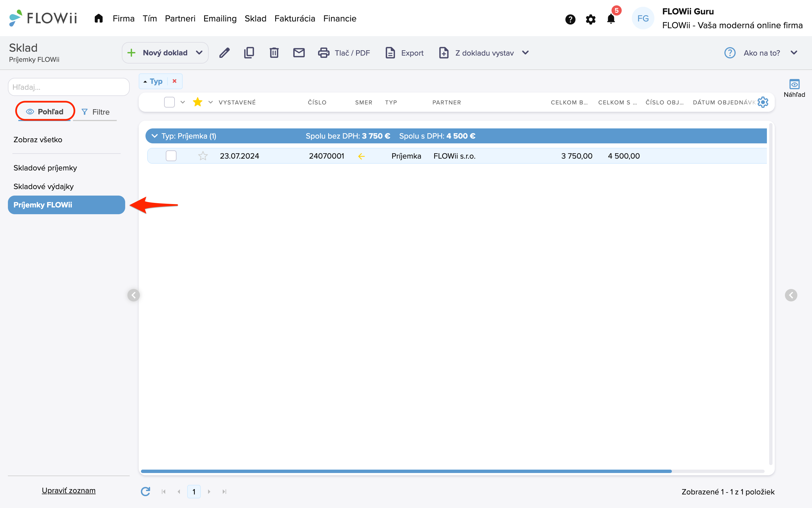Star the 24070001 document row
The image size is (812, 508).
coord(203,156)
